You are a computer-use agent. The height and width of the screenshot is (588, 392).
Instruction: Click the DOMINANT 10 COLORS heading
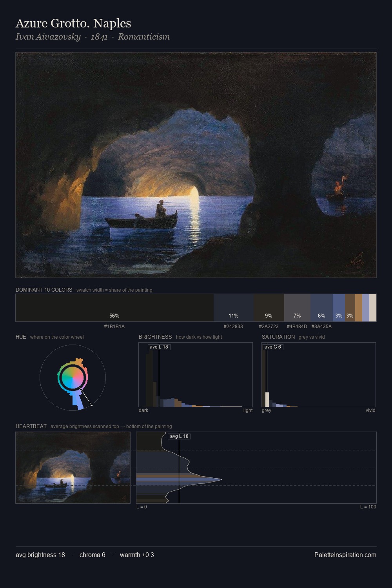tap(44, 290)
